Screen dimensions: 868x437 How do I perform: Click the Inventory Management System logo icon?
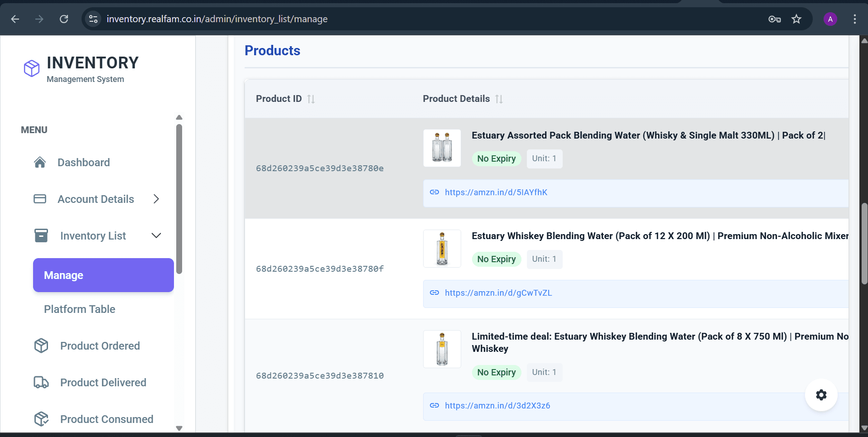[x=31, y=68]
